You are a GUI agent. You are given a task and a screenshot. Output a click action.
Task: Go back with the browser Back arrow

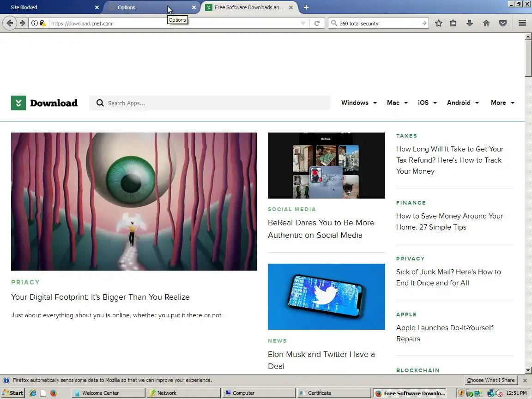10,23
